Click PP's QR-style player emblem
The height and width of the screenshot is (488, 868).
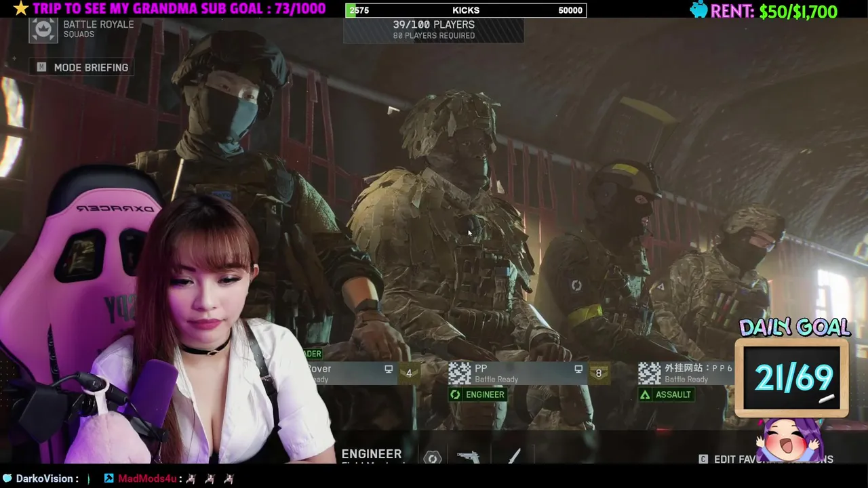(x=460, y=373)
